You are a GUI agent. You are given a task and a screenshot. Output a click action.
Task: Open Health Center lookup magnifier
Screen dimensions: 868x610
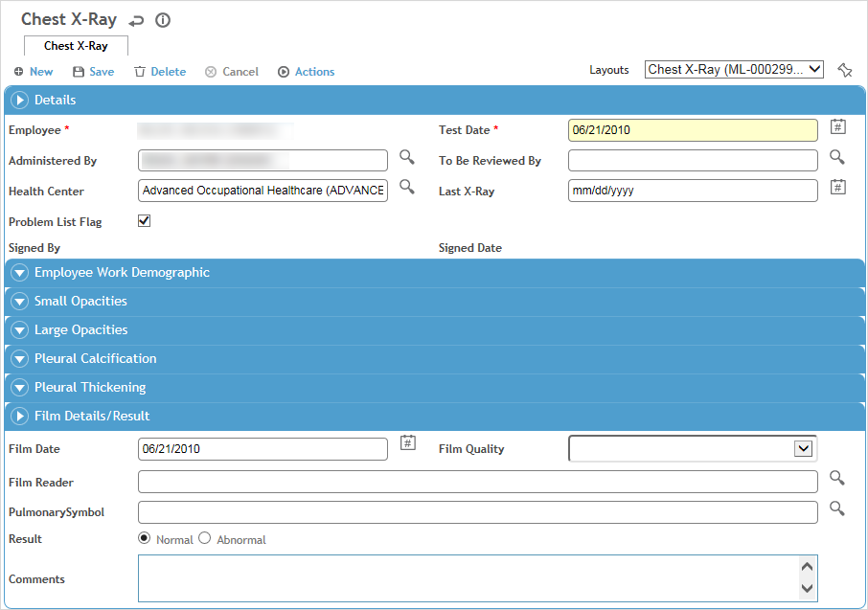click(x=407, y=187)
